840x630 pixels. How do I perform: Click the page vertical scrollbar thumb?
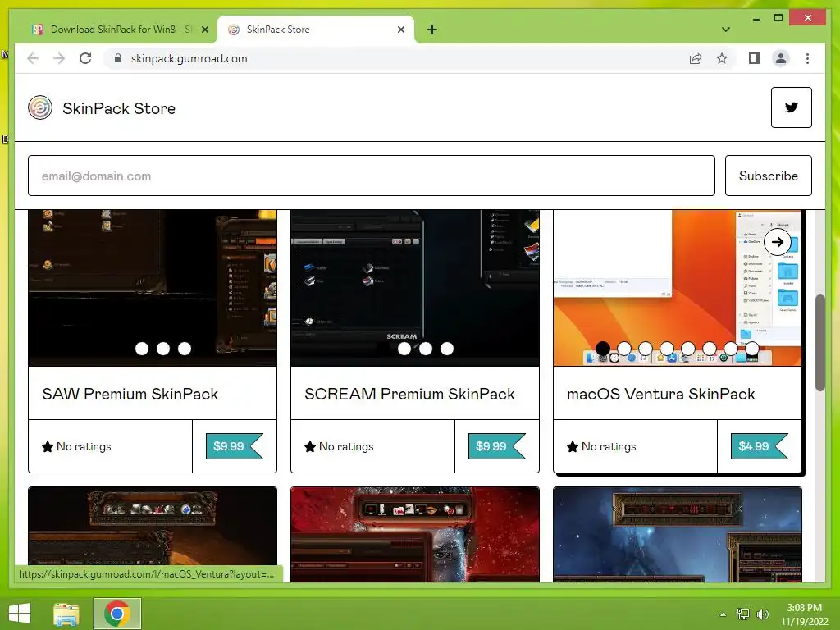click(819, 343)
